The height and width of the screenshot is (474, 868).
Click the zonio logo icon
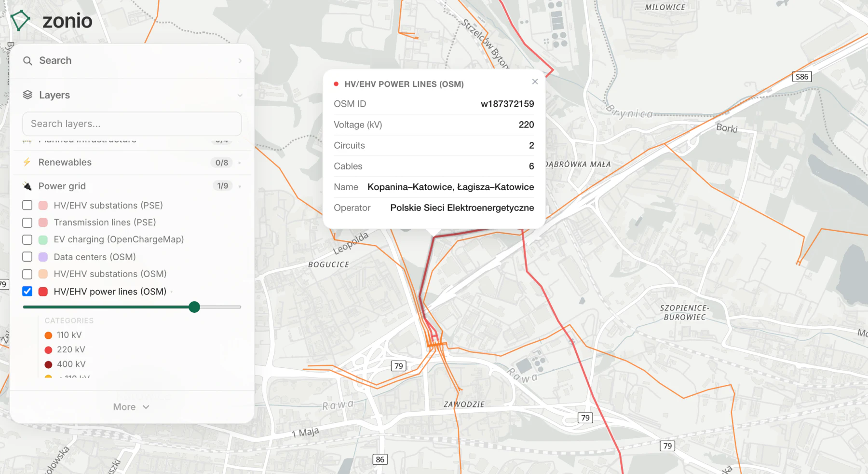pos(20,21)
